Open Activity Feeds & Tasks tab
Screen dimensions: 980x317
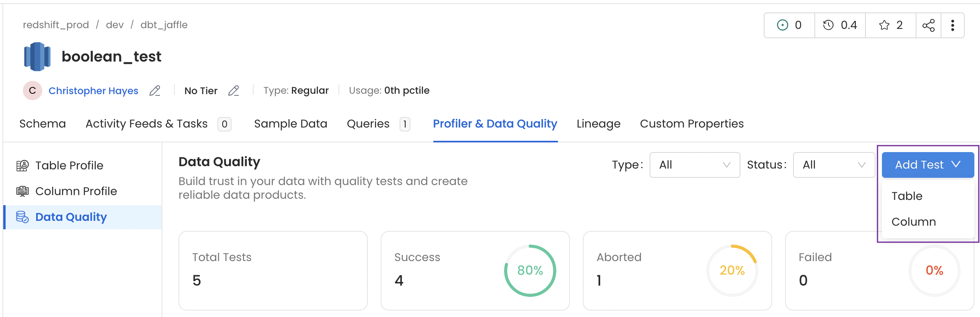(x=147, y=124)
